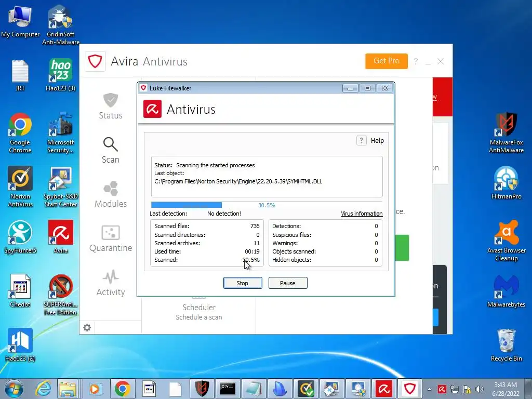
Task: Open SUPERAnti Free Edition desktop shortcut
Action: 61,295
